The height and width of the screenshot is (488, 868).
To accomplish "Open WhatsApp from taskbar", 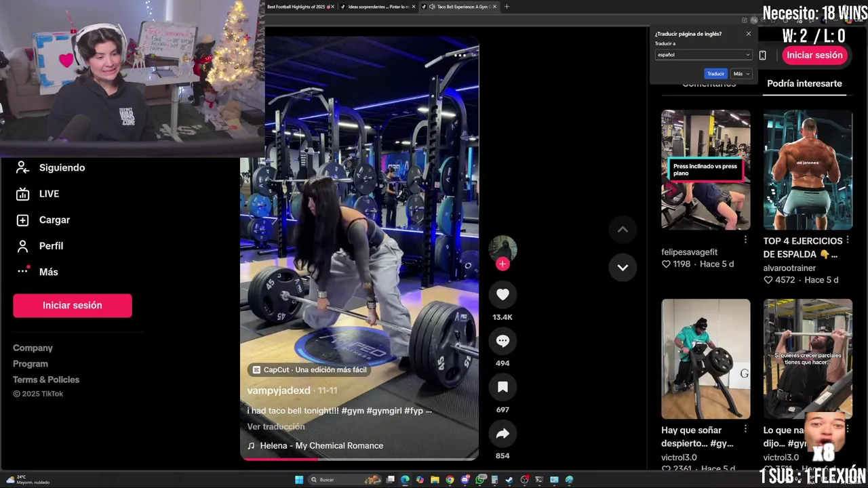I will click(480, 480).
